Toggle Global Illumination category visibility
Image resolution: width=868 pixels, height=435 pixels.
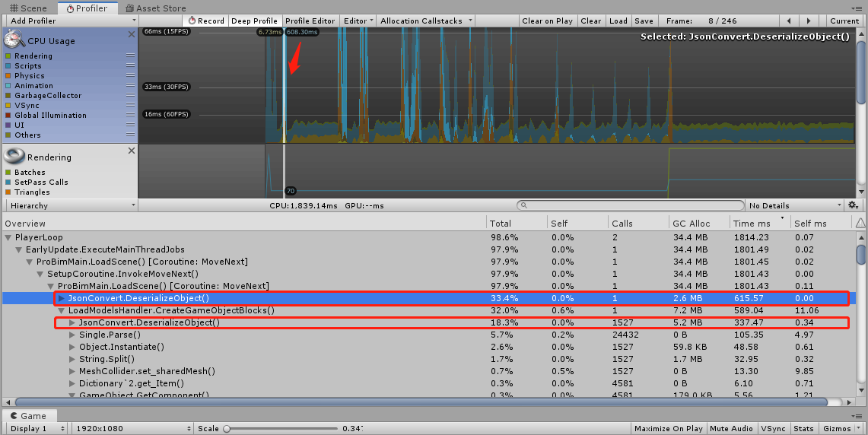point(8,115)
